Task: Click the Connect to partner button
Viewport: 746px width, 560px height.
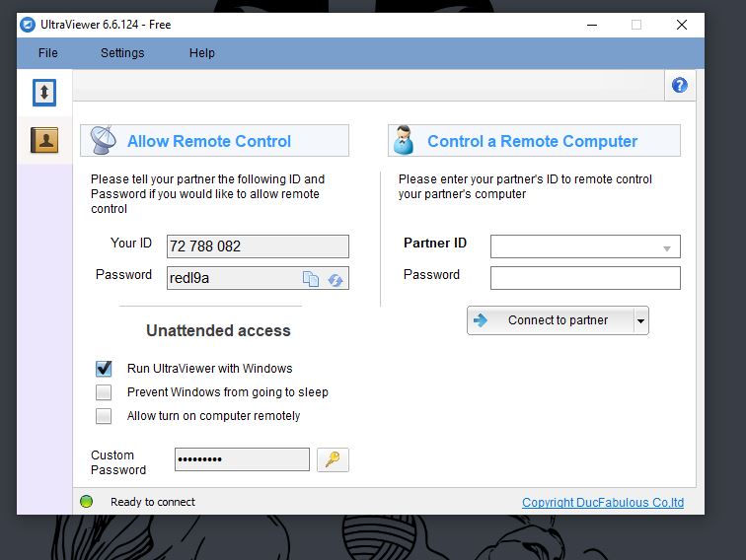Action: coord(550,320)
